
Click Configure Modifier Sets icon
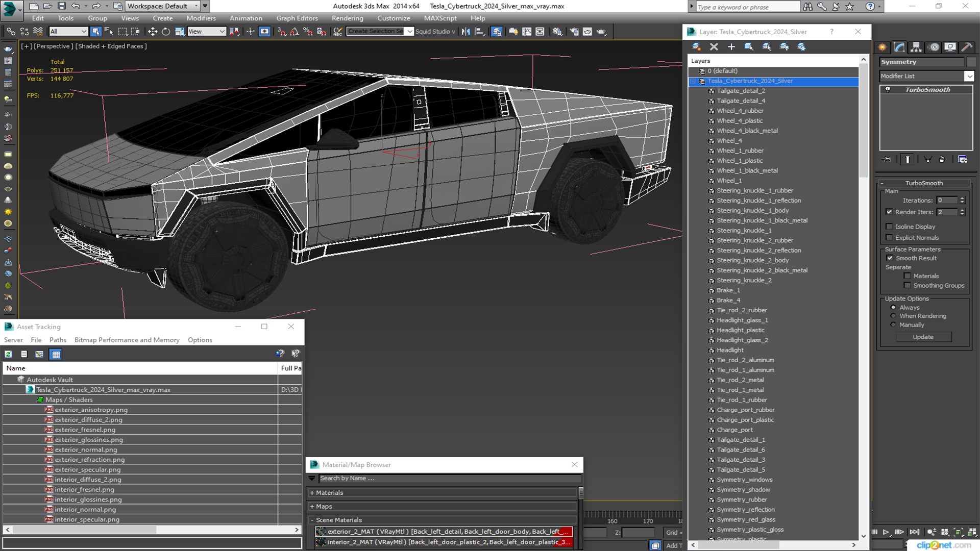click(963, 160)
